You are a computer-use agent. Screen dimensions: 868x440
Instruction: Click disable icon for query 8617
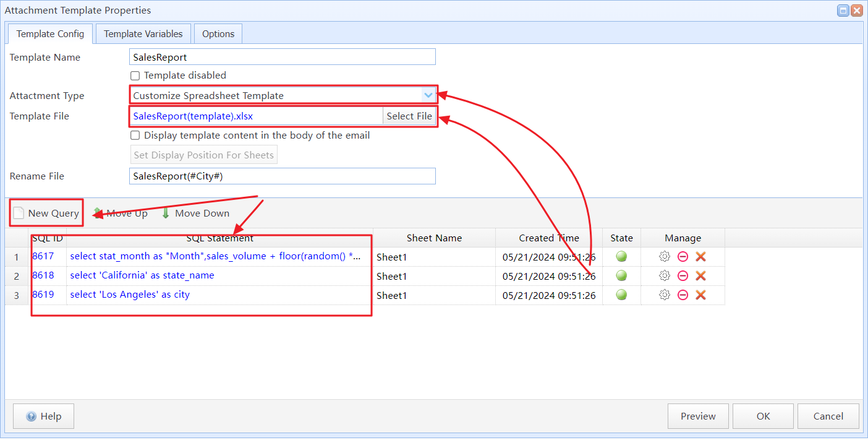683,256
